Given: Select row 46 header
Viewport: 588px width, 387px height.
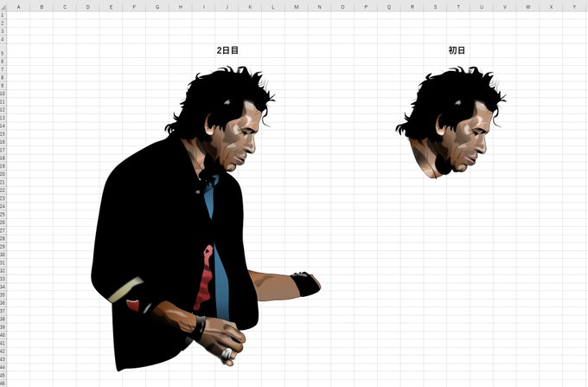Looking at the screenshot, I should coord(3,384).
